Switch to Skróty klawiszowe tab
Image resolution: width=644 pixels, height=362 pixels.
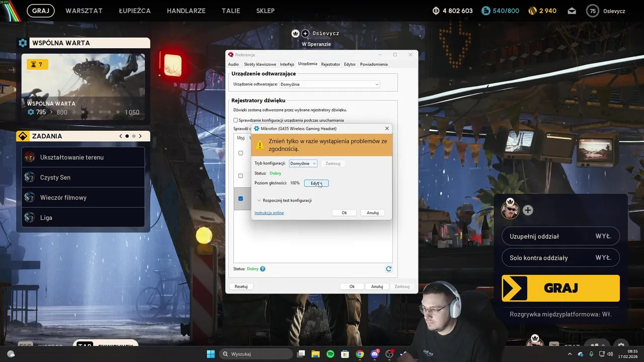point(260,64)
